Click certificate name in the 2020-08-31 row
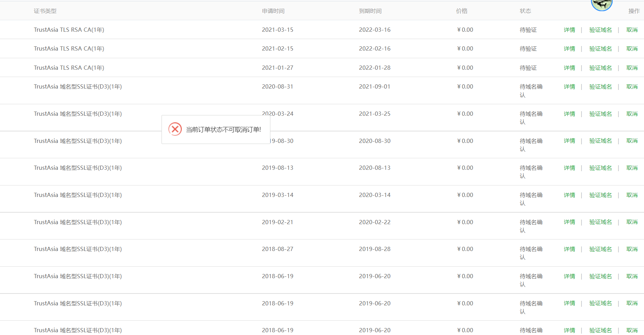This screenshot has width=644, height=335. pyautogui.click(x=78, y=87)
